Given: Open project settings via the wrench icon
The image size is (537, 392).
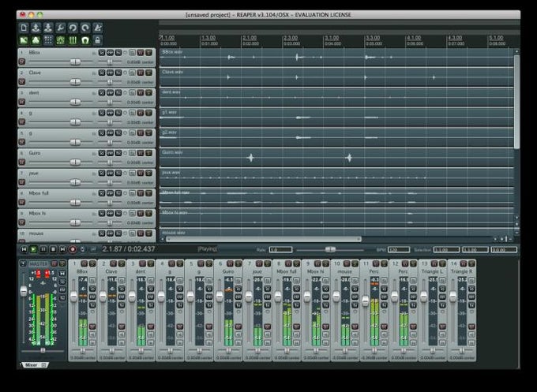Looking at the screenshot, I should [x=61, y=28].
